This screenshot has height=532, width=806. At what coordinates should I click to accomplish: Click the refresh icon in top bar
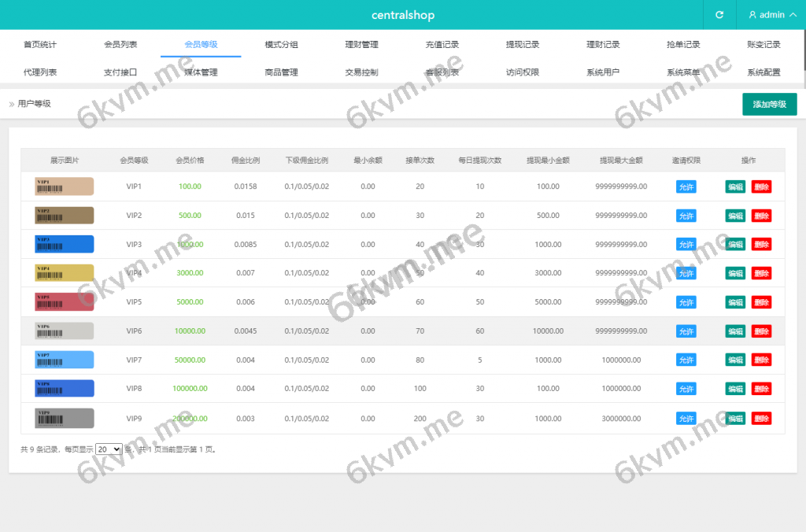(719, 15)
